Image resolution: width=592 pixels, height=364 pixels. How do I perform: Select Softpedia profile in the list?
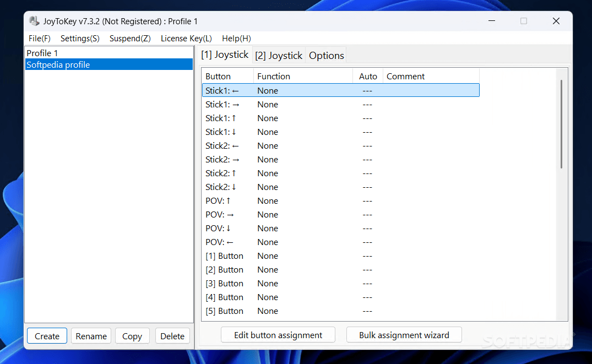click(58, 65)
